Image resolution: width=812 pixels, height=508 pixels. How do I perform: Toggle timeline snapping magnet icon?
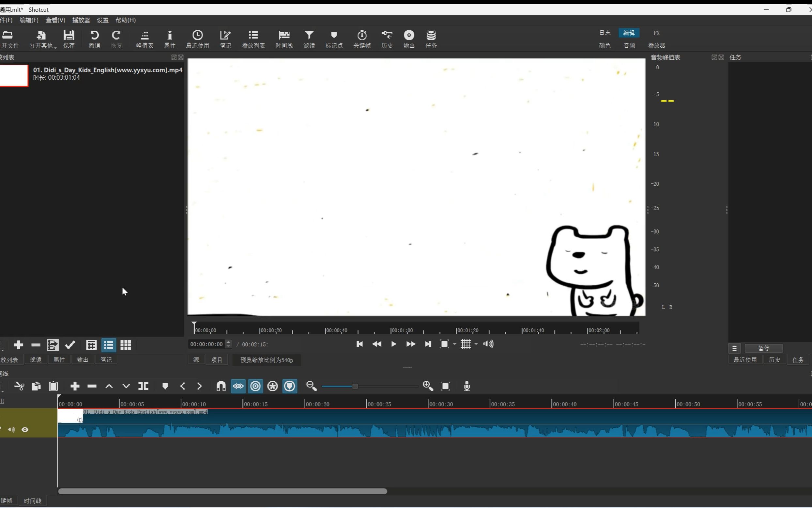point(221,386)
